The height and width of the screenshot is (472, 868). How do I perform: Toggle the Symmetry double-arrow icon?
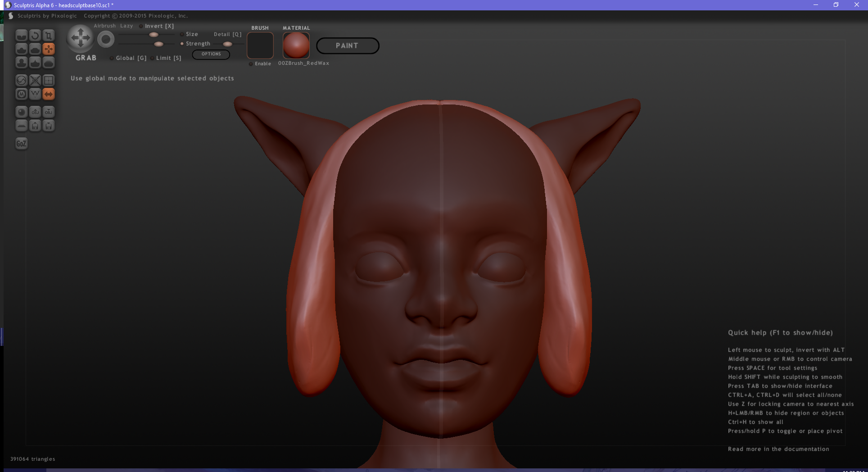click(49, 94)
